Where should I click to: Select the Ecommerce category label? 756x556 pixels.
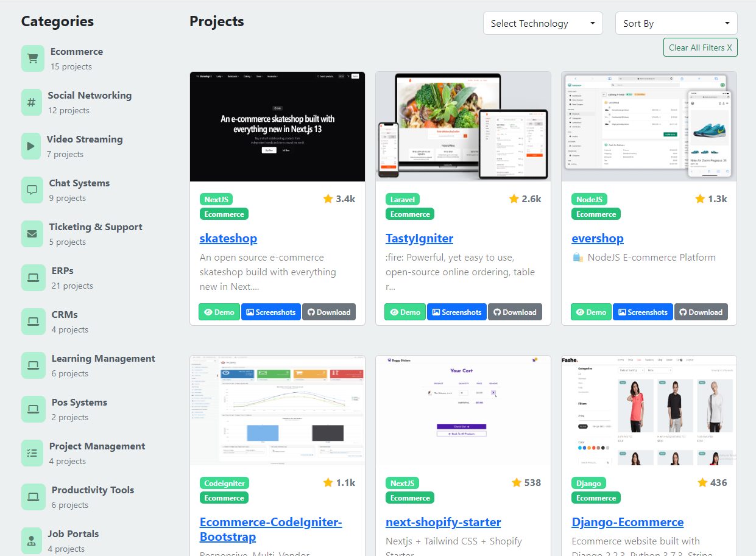pos(77,52)
